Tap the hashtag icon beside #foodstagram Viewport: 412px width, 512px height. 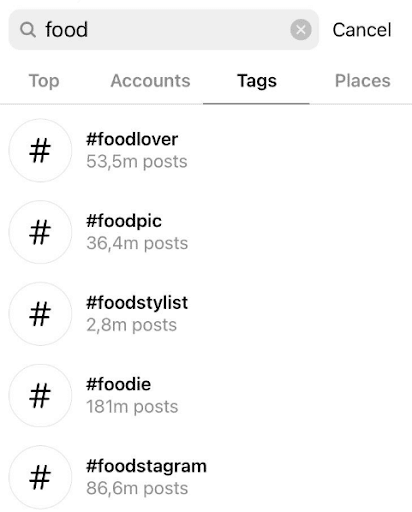click(40, 477)
